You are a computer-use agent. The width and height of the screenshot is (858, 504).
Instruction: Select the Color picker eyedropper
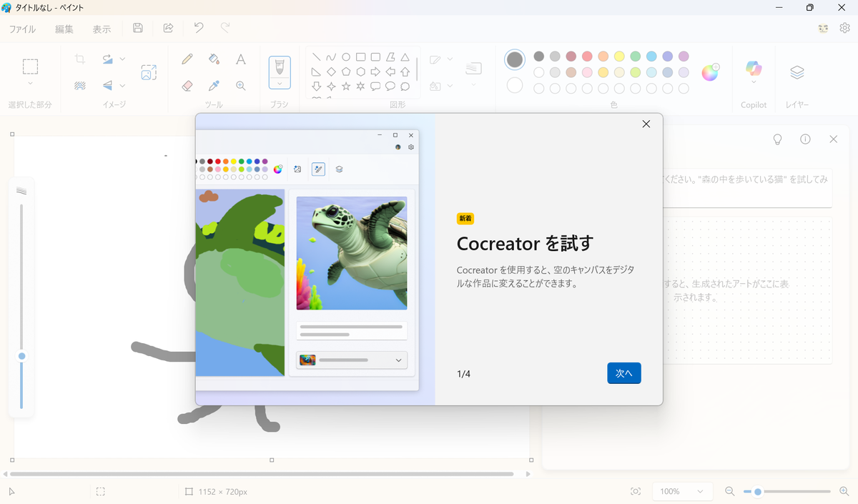[x=214, y=85]
